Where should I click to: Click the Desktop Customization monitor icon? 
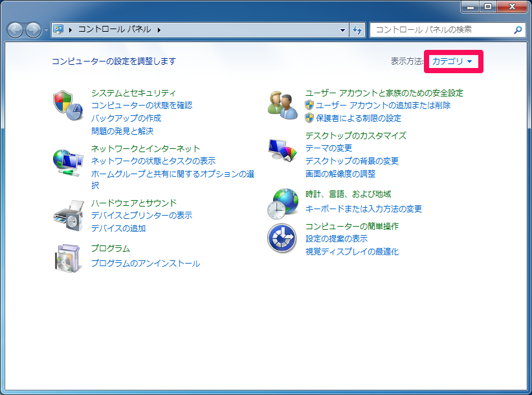coord(282,150)
